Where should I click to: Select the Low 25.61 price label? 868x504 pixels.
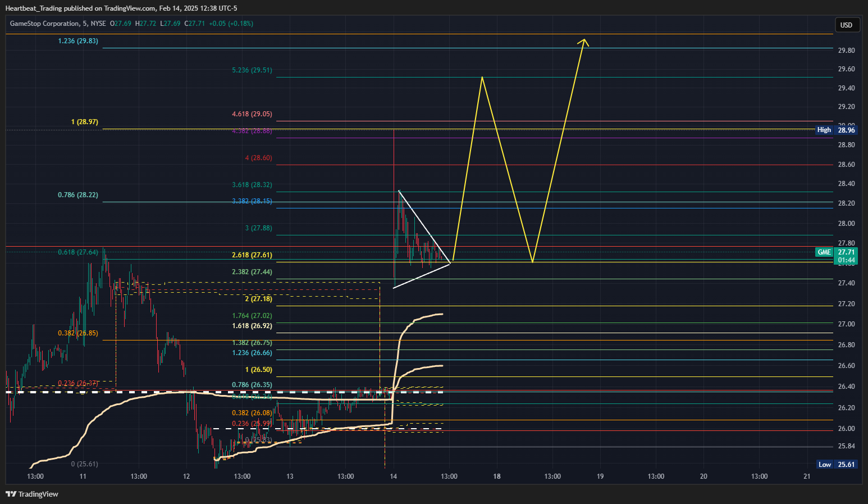[836, 464]
